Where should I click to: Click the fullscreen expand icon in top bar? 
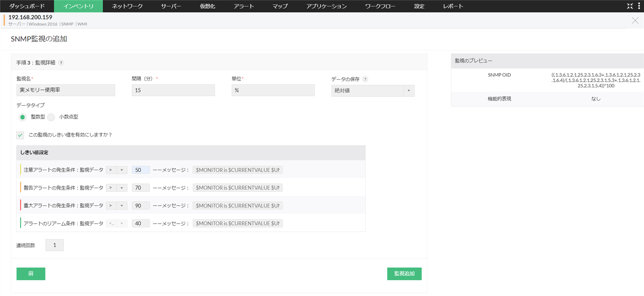click(x=630, y=6)
